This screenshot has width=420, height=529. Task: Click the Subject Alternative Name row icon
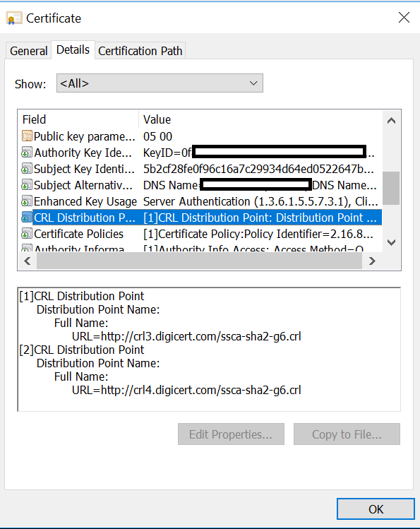tap(27, 184)
